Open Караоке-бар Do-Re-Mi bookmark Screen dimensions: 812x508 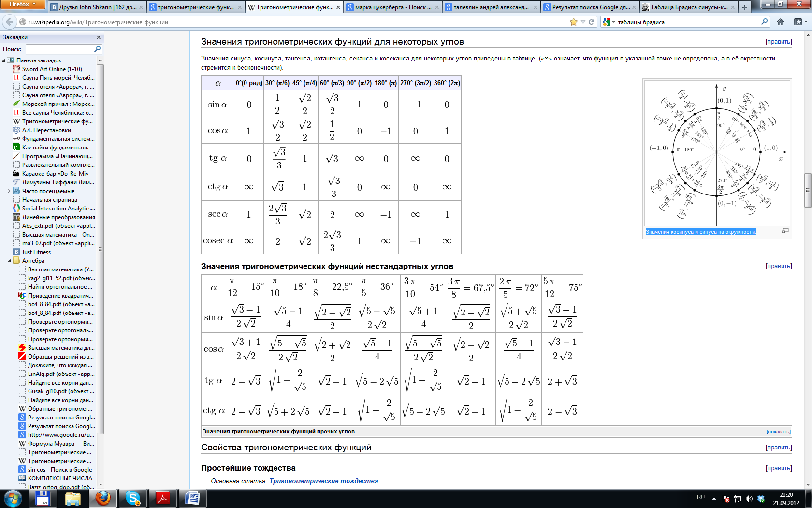(51, 174)
